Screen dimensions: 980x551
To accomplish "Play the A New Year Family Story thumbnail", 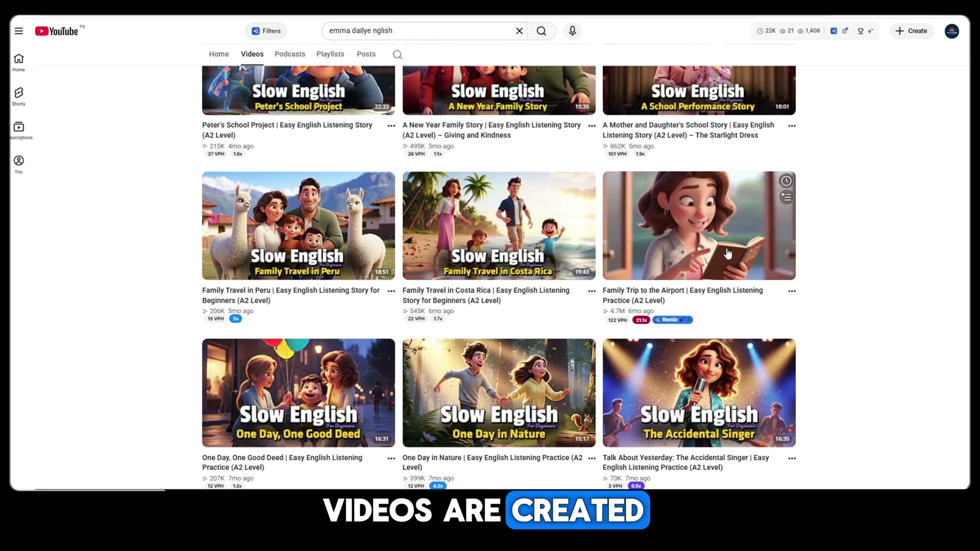I will point(499,90).
